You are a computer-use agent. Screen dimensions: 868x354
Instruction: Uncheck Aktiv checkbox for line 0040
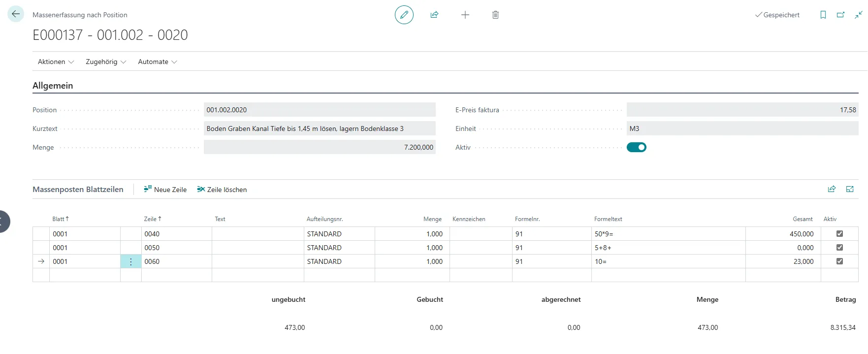(839, 234)
